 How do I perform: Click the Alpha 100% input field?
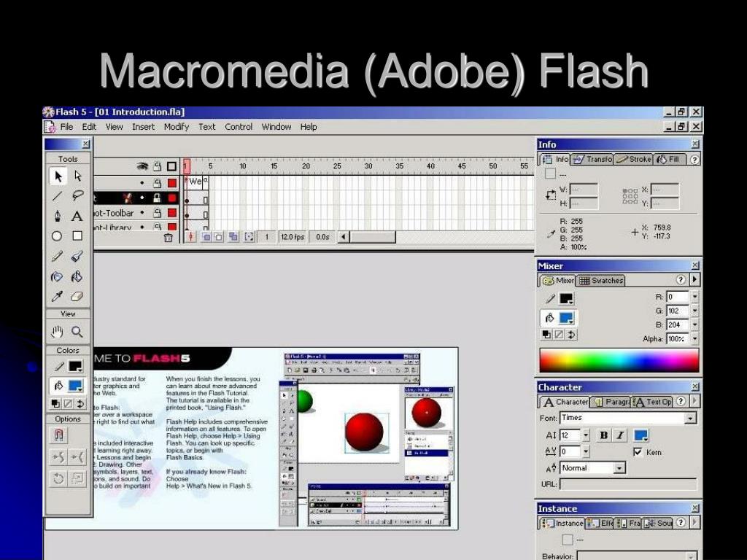[678, 338]
